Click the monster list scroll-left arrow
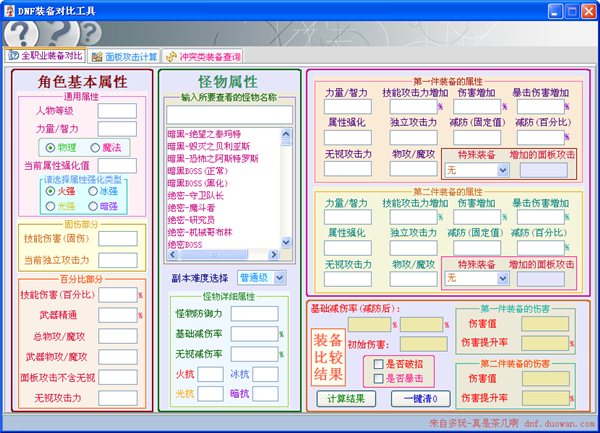 coord(173,254)
